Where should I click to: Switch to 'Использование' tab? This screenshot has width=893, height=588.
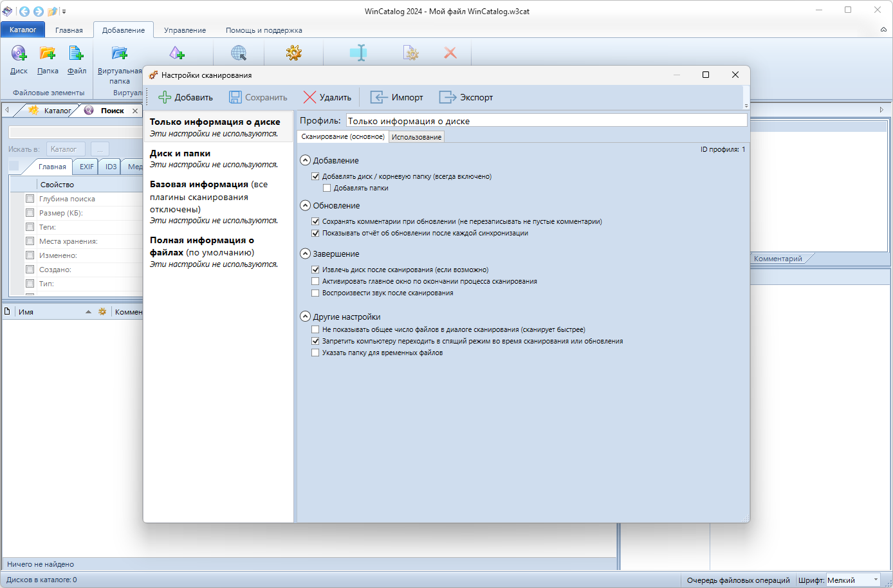[416, 137]
